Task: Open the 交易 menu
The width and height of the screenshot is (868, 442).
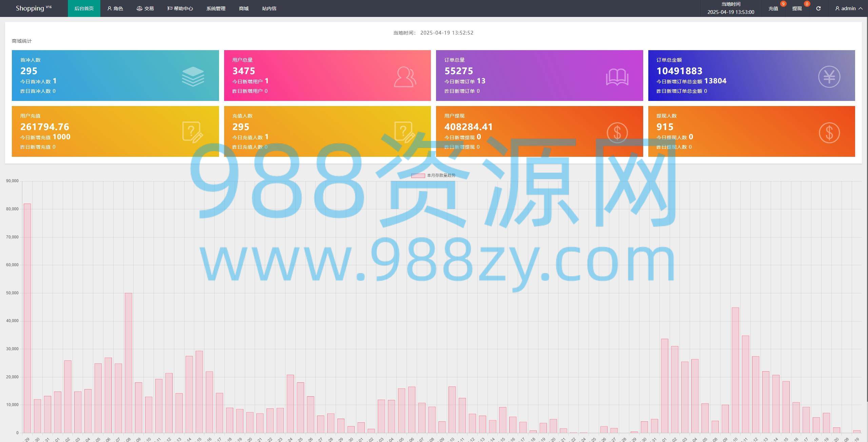Action: click(145, 8)
